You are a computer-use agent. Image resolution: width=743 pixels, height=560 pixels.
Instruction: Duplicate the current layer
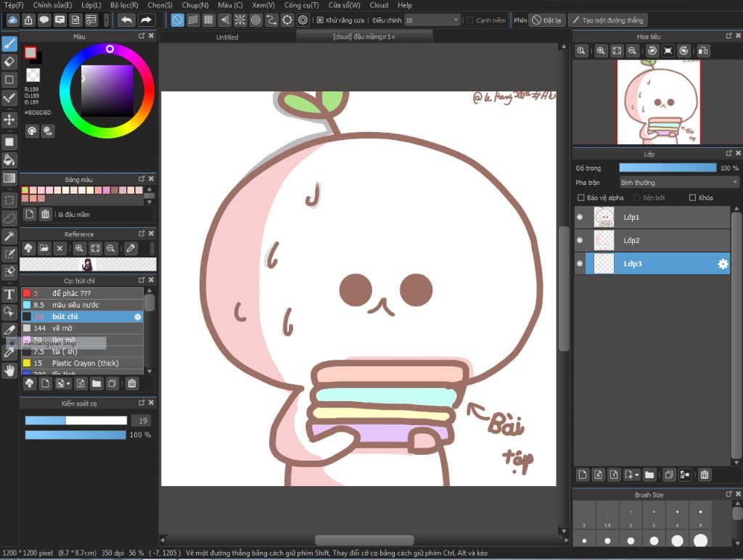click(669, 474)
